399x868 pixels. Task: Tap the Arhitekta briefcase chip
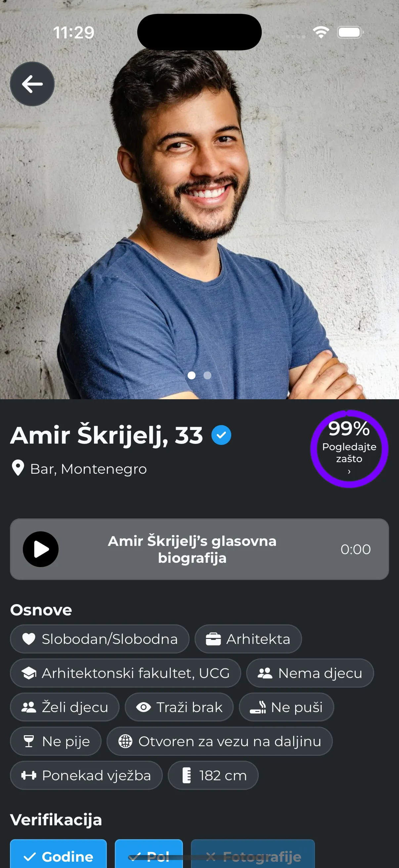[248, 639]
